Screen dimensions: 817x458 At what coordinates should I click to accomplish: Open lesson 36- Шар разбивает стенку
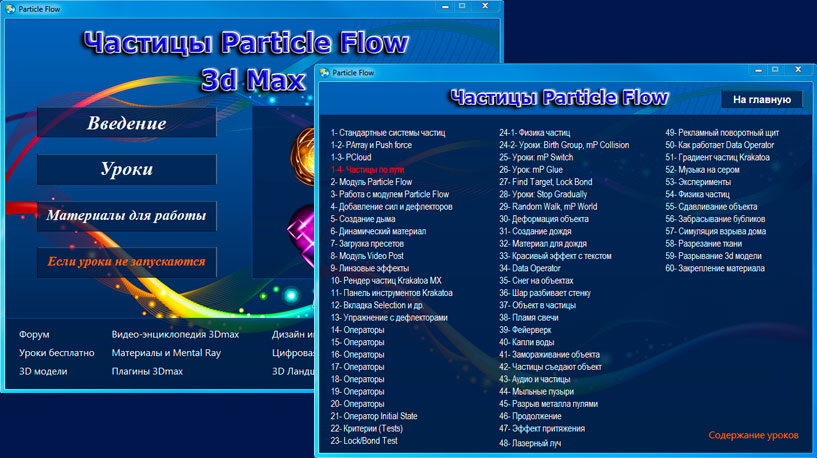[x=545, y=293]
